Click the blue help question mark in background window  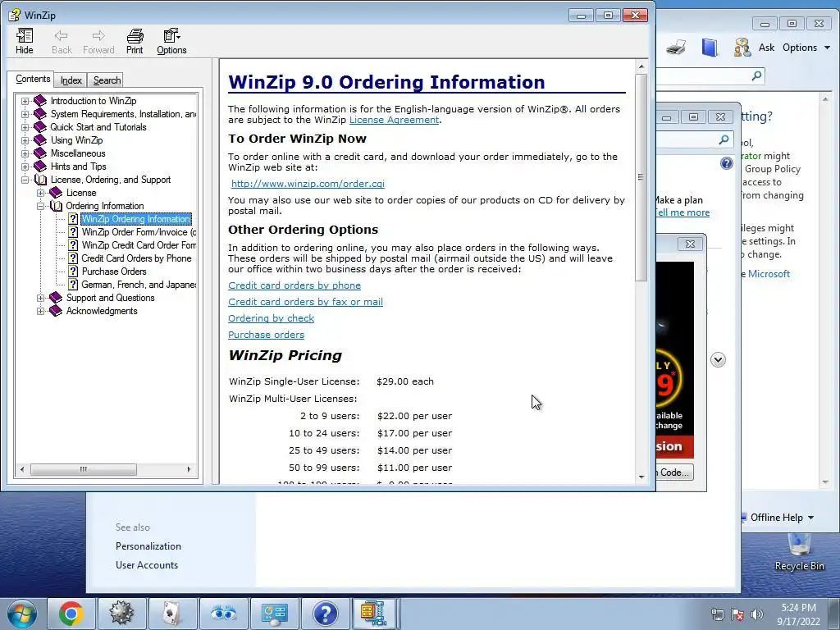727,163
